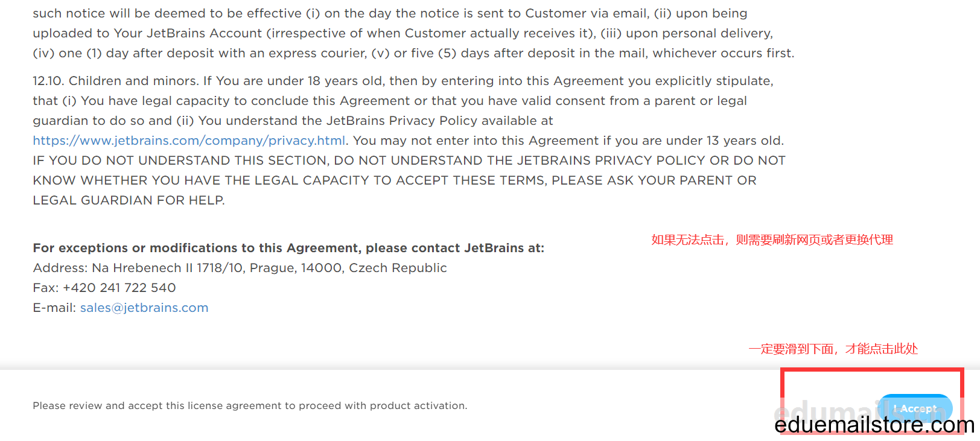Click the I Accept button
The width and height of the screenshot is (980, 441).
point(915,408)
